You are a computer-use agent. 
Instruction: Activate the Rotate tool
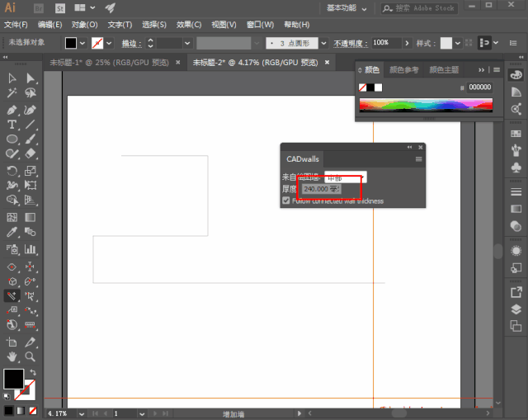[12, 171]
